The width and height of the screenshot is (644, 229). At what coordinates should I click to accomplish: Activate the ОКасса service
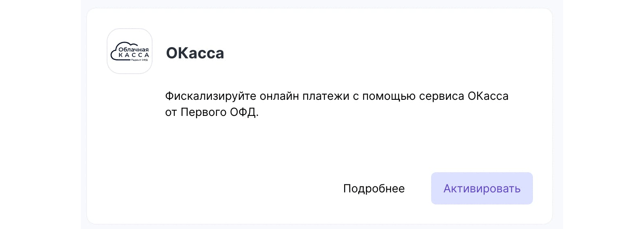(482, 188)
